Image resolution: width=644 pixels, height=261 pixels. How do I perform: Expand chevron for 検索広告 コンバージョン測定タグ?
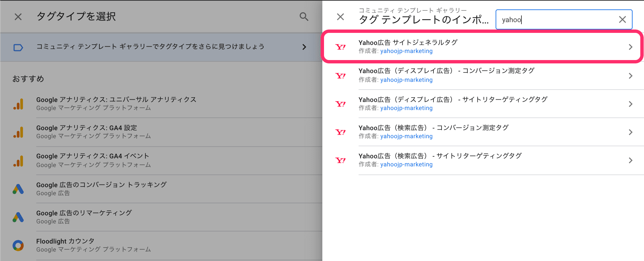(x=630, y=132)
